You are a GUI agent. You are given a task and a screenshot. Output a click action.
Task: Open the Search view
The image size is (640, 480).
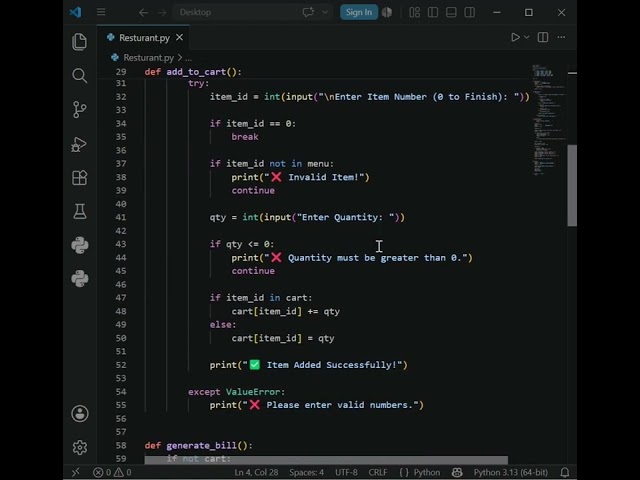coord(80,76)
